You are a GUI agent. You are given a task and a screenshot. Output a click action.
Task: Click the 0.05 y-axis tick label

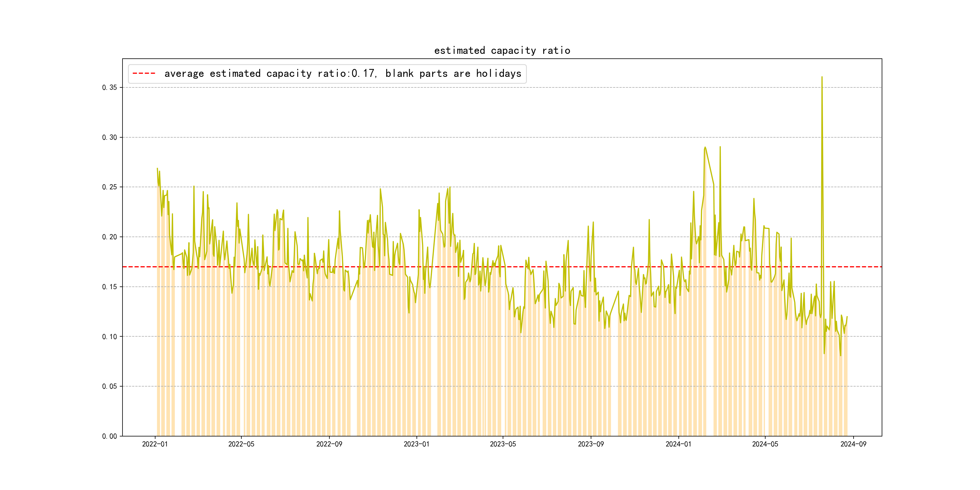tap(109, 387)
